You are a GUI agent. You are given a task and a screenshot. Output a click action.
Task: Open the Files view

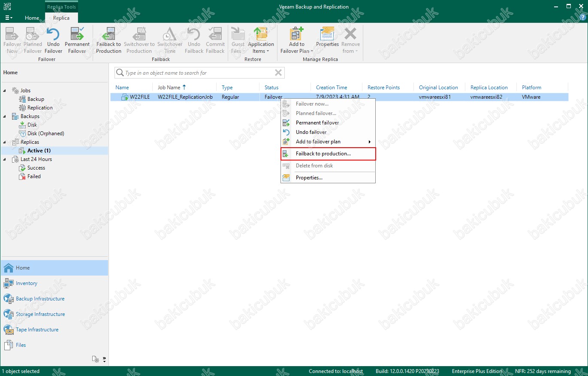pos(54,345)
